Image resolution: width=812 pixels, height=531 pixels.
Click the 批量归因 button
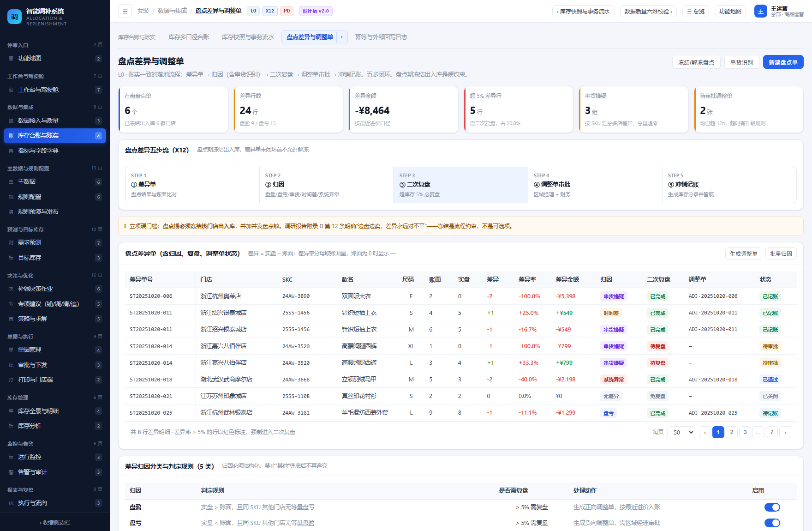coord(781,253)
